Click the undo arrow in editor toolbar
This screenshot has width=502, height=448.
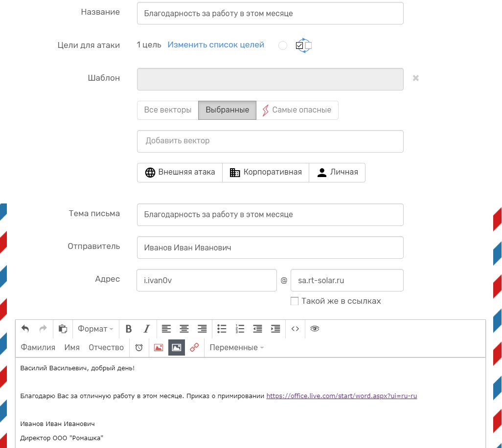[25, 329]
